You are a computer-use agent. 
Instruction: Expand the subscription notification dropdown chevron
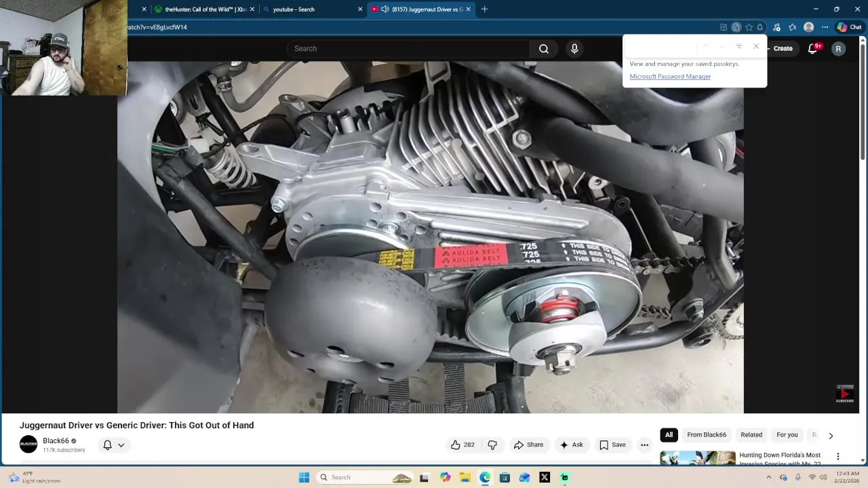pos(121,445)
